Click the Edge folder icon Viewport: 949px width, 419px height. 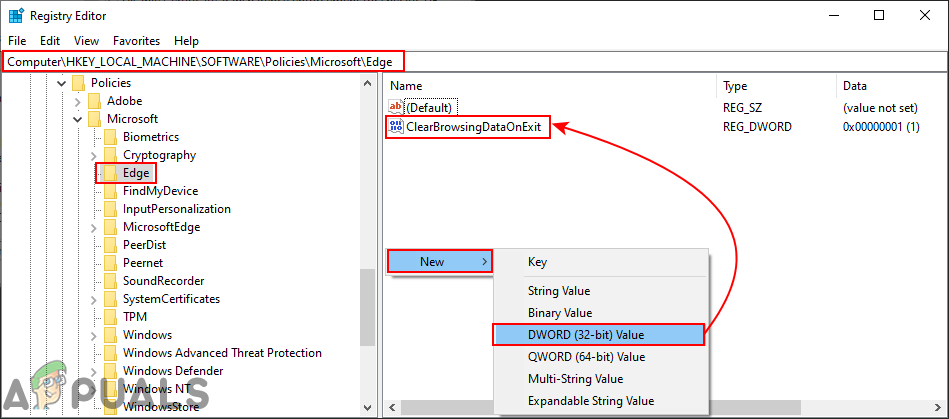point(110,173)
